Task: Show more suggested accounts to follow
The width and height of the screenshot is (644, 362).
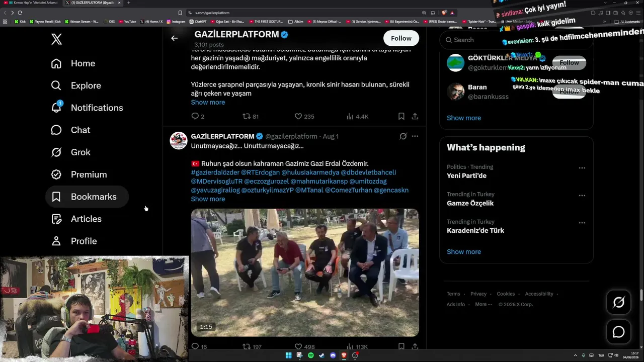Action: (464, 118)
